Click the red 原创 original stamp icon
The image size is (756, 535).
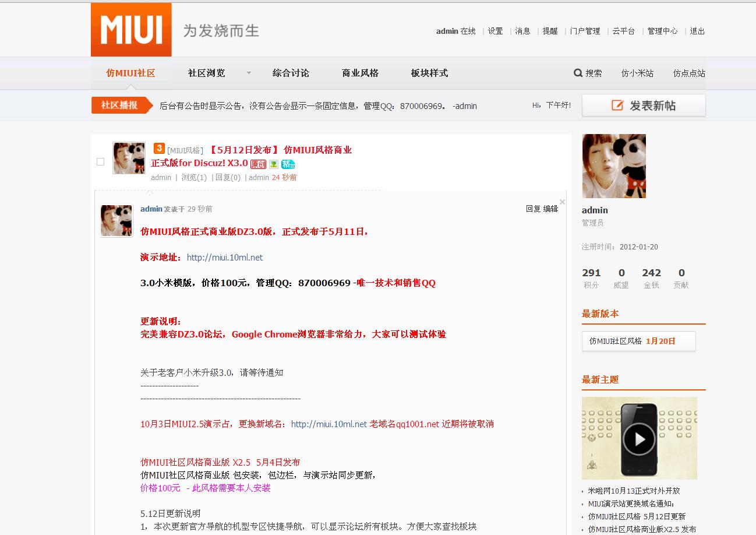(258, 164)
